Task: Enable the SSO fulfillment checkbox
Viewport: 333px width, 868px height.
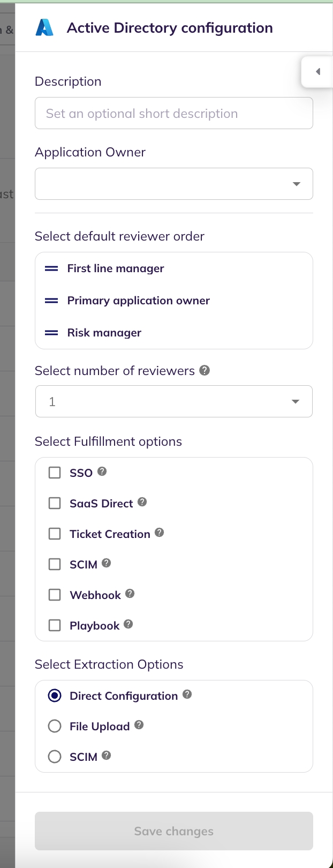Action: 55,473
